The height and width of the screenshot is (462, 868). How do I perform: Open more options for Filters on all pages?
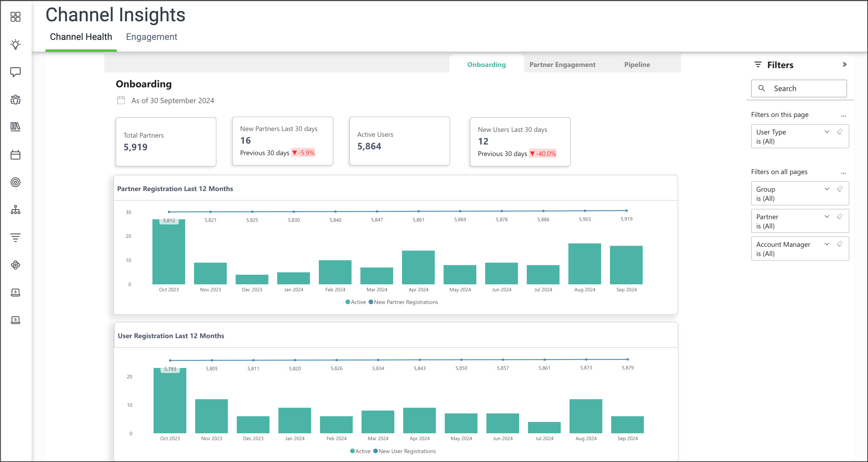pyautogui.click(x=843, y=173)
